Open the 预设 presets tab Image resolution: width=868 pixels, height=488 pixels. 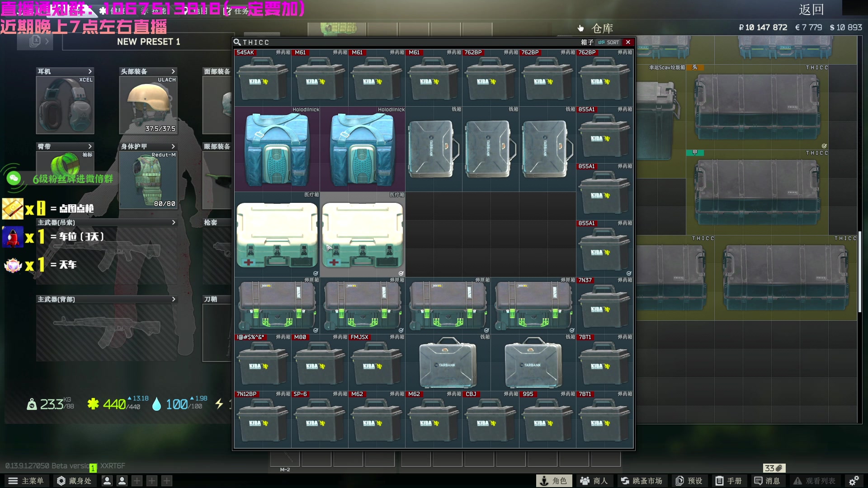coord(689,481)
